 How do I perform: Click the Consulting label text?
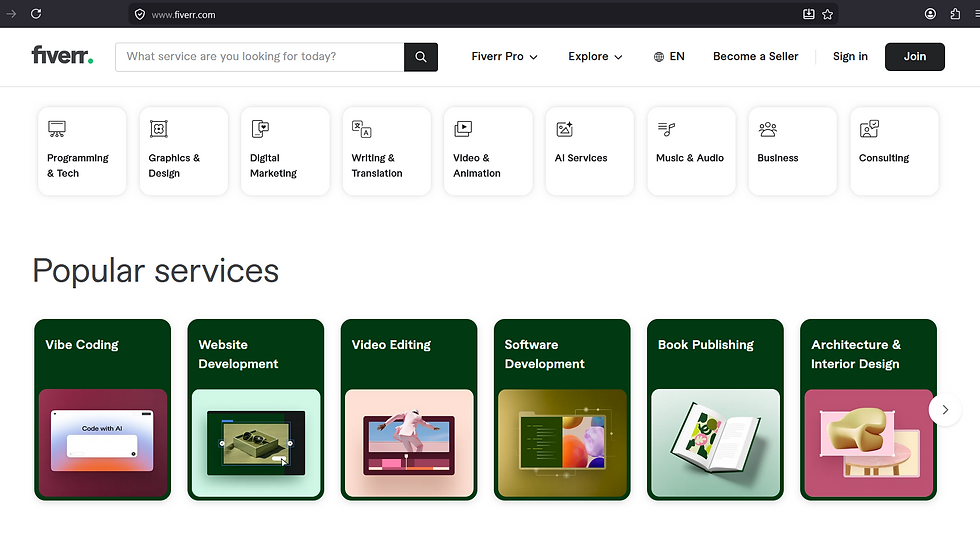click(x=884, y=158)
